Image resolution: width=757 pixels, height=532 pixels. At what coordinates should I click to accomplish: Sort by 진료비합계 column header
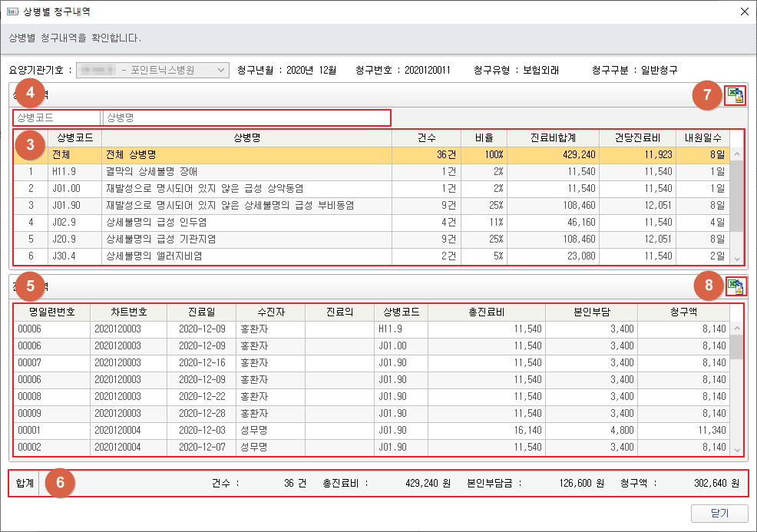tap(553, 137)
